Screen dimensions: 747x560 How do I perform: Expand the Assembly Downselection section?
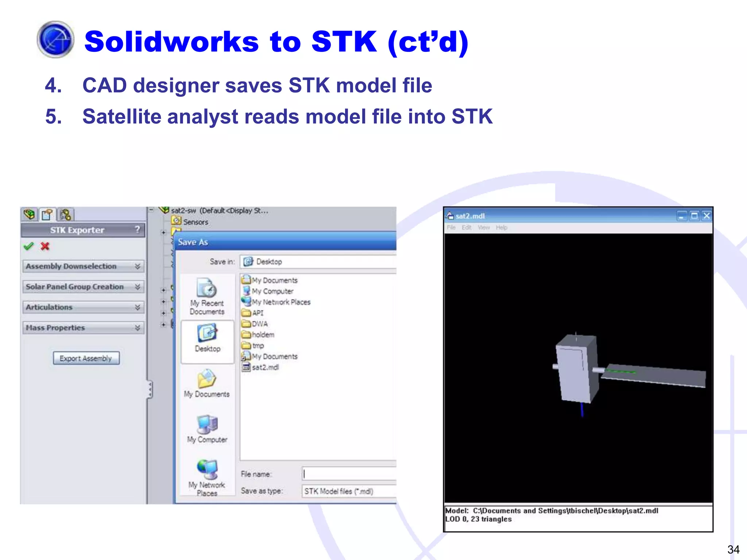(84, 266)
